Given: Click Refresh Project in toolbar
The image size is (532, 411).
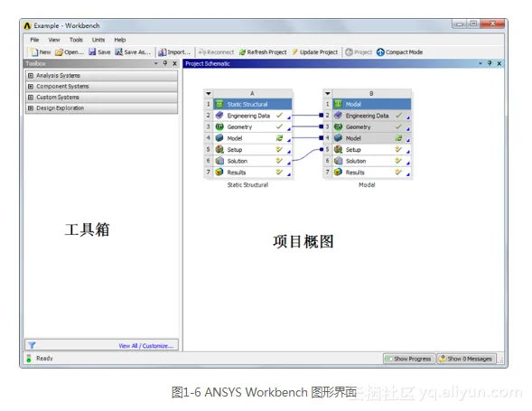Looking at the screenshot, I should pos(263,51).
